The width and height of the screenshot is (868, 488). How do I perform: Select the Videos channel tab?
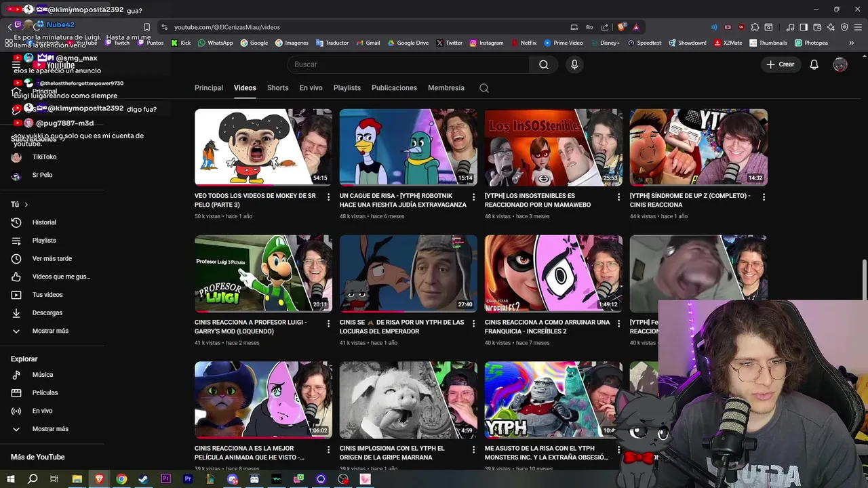coord(245,88)
